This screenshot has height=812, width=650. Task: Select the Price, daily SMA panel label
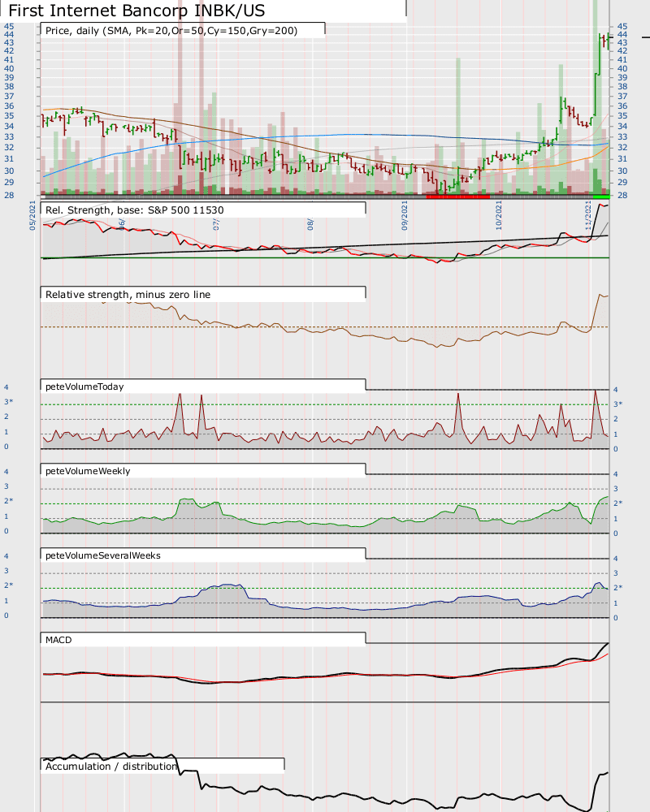171,31
